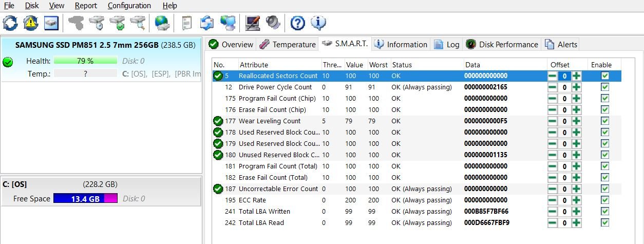The width and height of the screenshot is (644, 244).
Task: Decrease offset for Drive Power Cycle Count
Action: (552, 87)
